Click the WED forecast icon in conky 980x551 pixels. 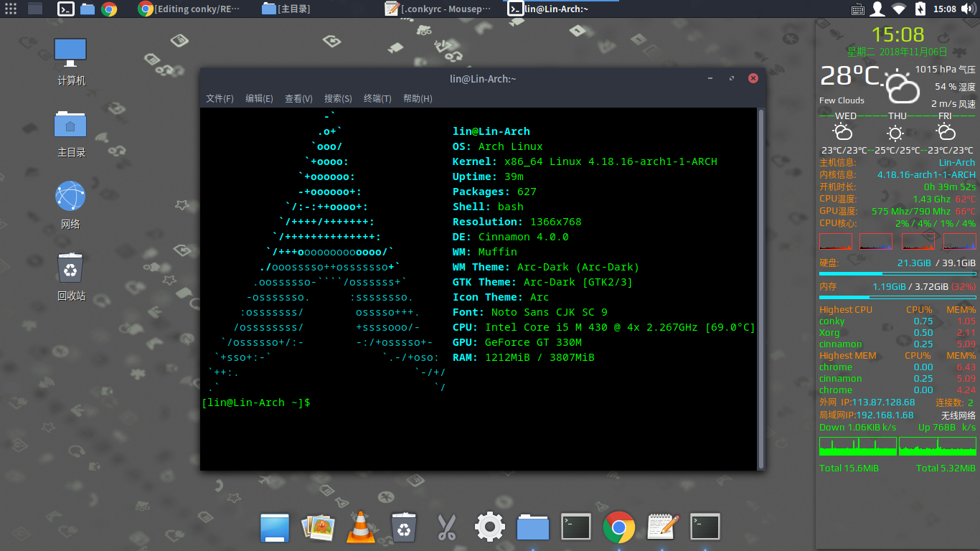point(842,132)
